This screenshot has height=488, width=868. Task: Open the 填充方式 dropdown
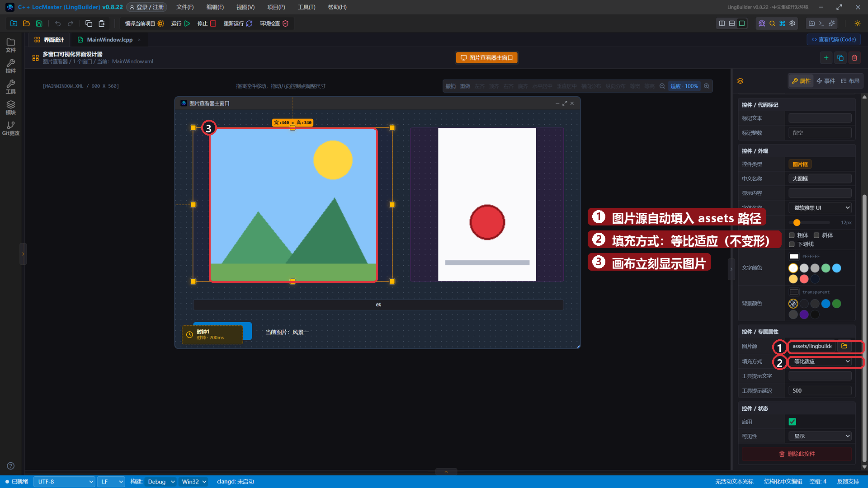tap(820, 361)
